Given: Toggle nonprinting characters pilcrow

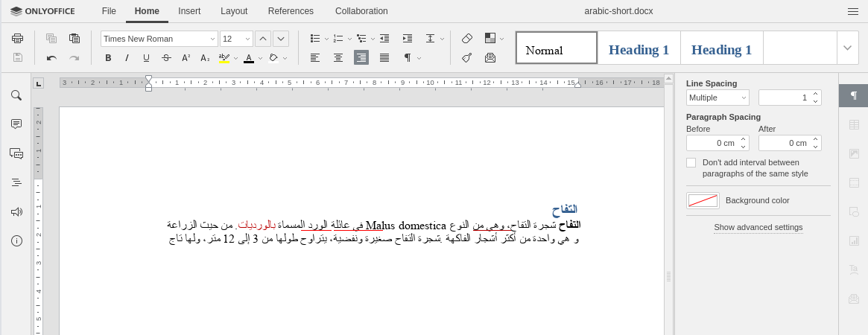Looking at the screenshot, I should coord(408,57).
